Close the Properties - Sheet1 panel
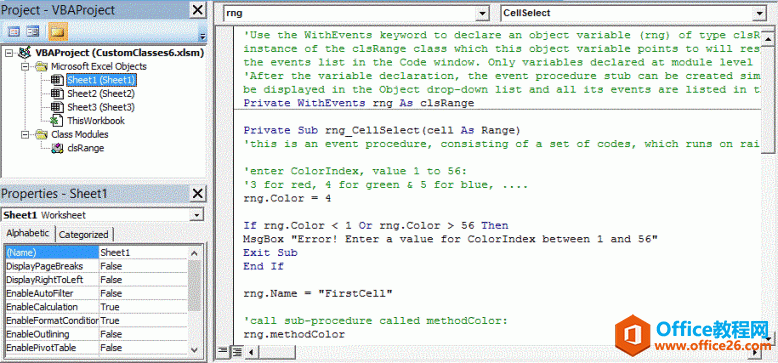 point(197,193)
